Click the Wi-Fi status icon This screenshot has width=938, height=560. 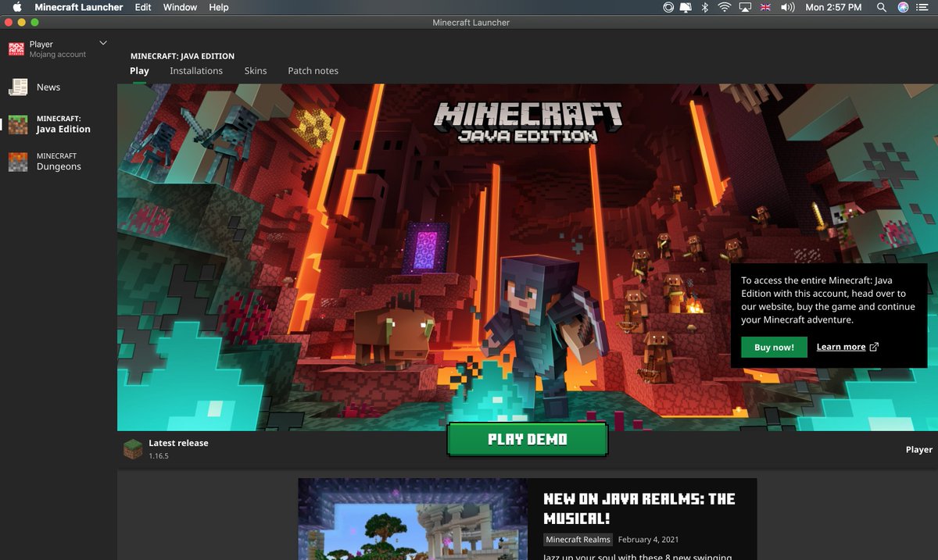click(725, 7)
